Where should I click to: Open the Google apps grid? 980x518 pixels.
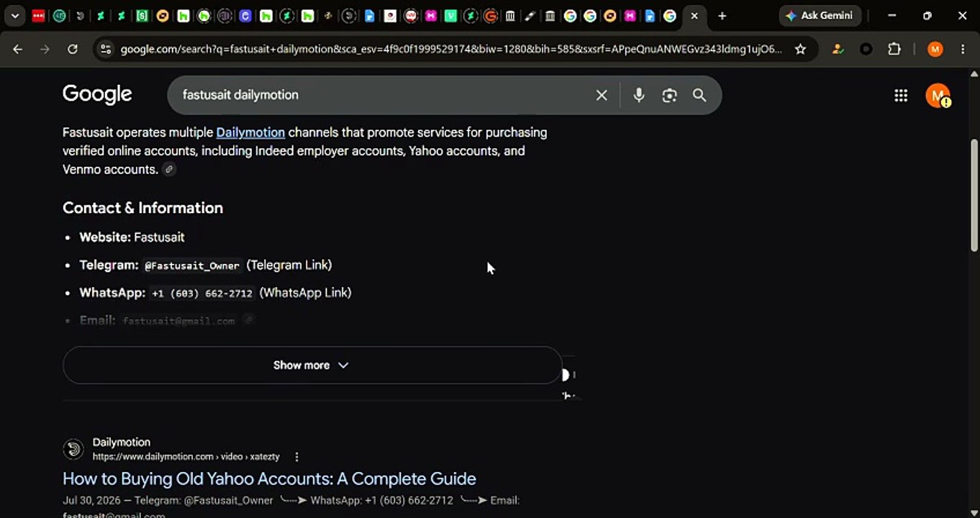click(x=901, y=95)
